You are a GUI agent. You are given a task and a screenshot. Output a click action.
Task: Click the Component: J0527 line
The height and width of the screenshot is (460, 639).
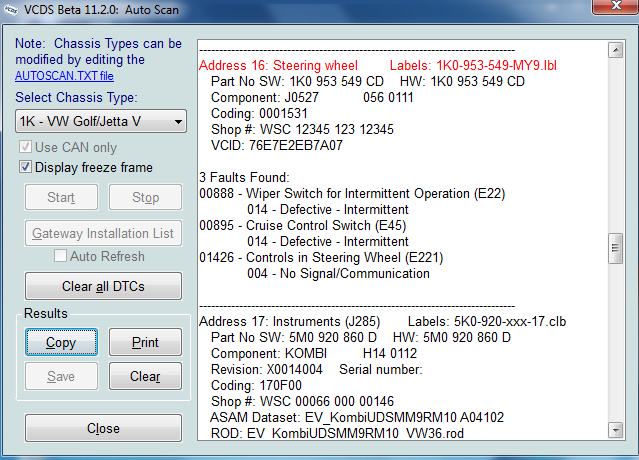[x=312, y=97]
